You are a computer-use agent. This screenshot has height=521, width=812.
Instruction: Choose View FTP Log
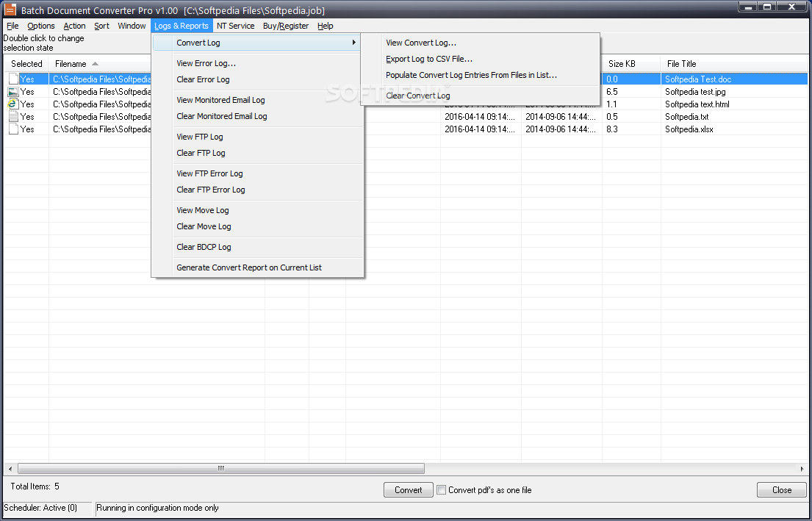pos(200,137)
